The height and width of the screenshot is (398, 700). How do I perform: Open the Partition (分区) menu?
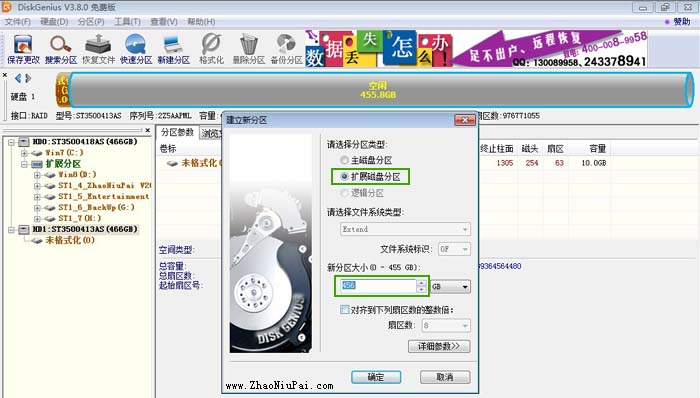pos(91,21)
